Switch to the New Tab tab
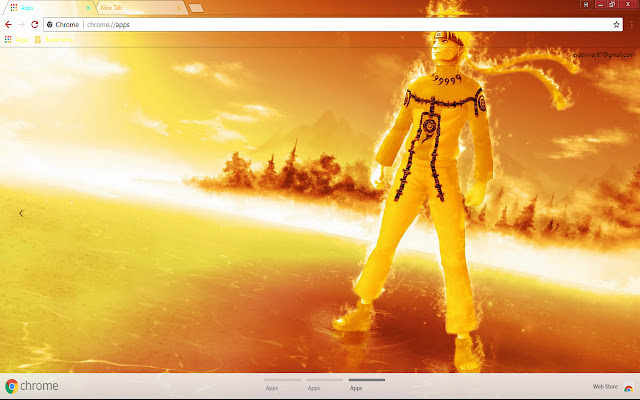 141,8
